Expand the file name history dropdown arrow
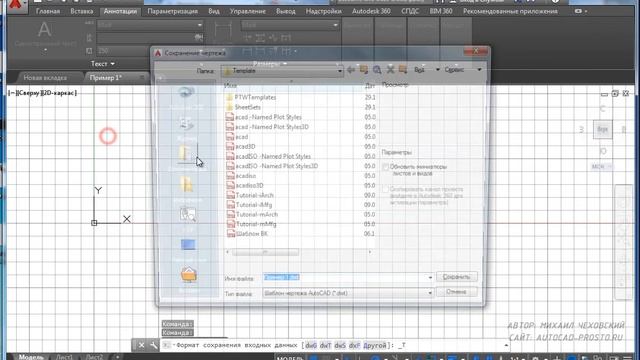The image size is (640, 360). click(x=430, y=278)
